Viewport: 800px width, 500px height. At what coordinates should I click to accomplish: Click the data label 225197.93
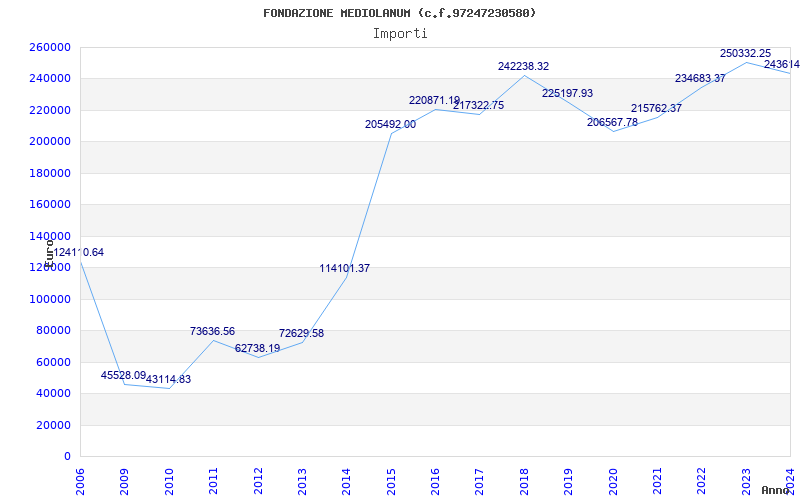click(567, 93)
